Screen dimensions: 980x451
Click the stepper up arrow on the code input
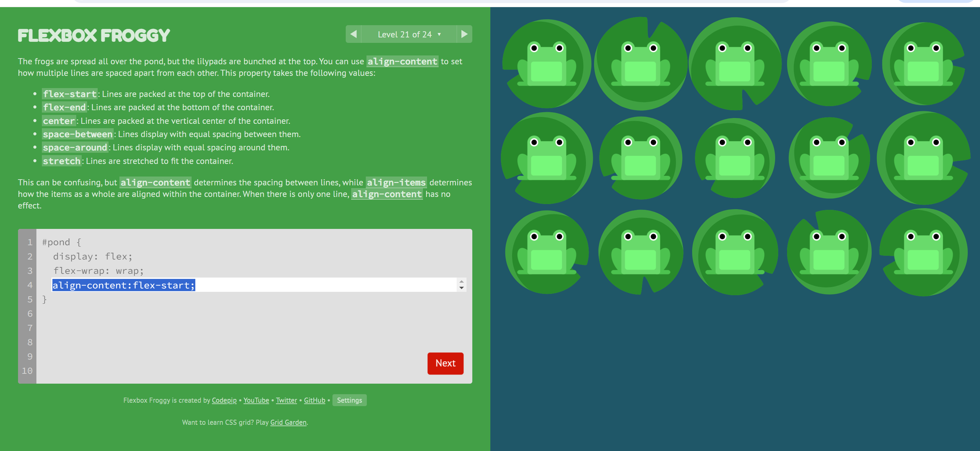461,282
